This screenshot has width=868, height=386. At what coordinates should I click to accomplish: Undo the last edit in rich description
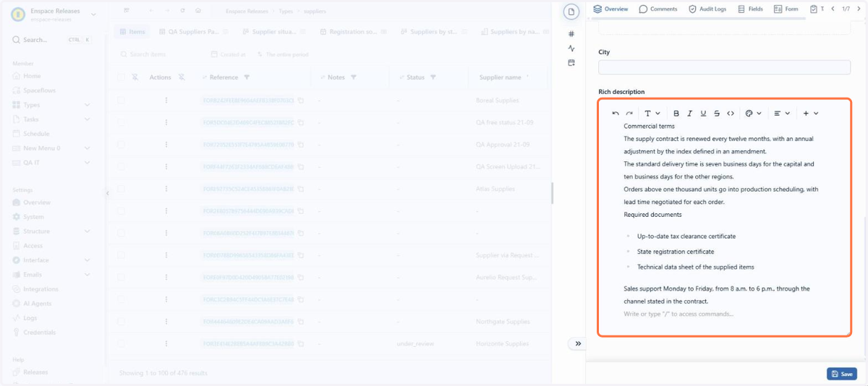click(616, 113)
